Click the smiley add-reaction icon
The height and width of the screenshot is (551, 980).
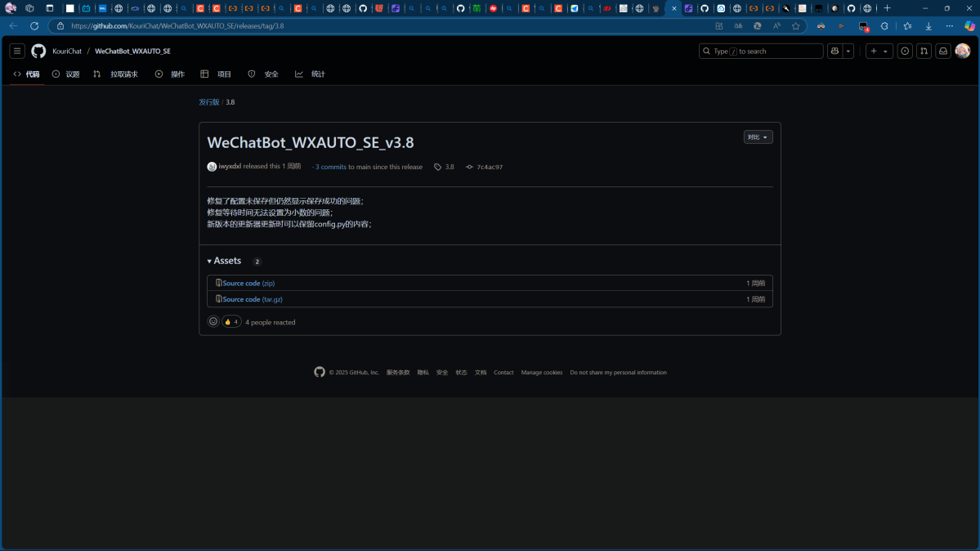(213, 321)
